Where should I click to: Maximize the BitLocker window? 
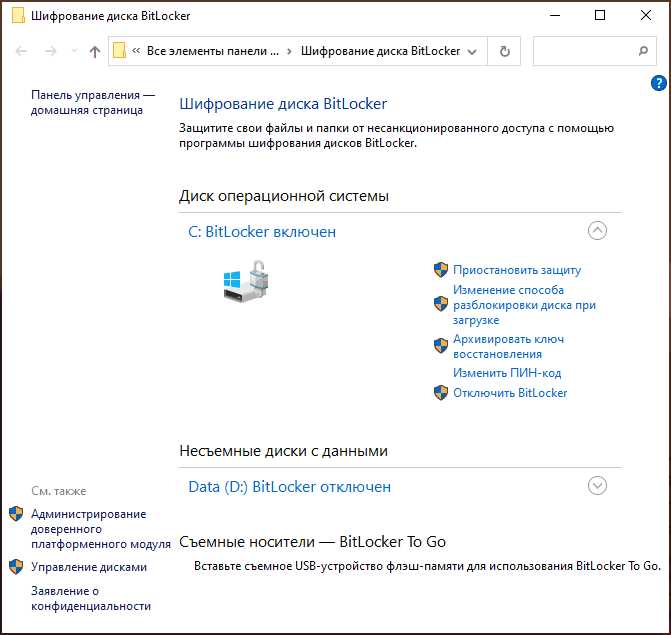tap(600, 15)
